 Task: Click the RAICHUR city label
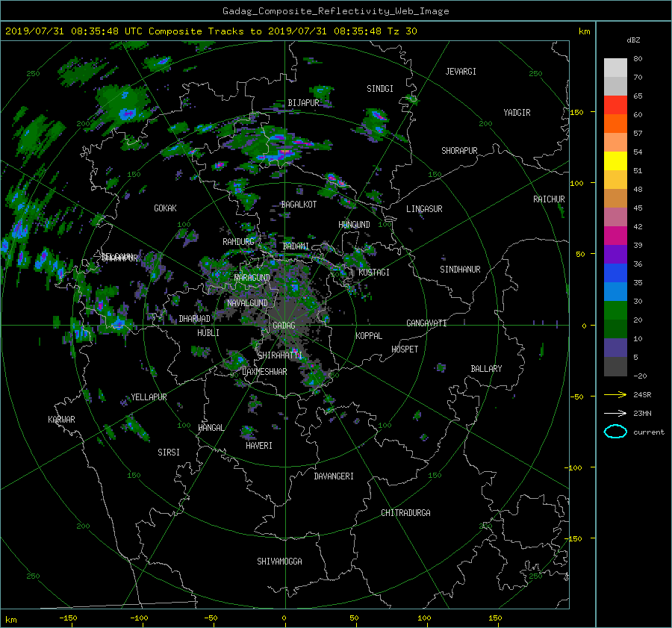pos(549,199)
